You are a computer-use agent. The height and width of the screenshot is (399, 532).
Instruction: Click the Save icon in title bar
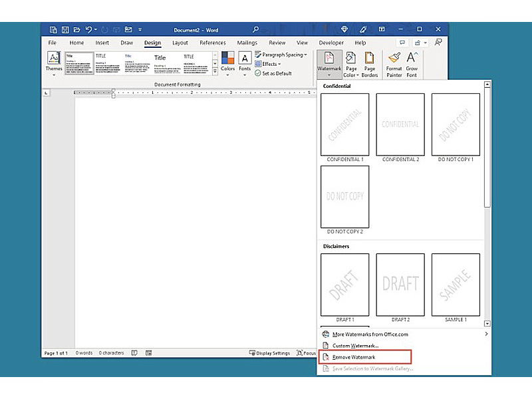click(x=65, y=30)
